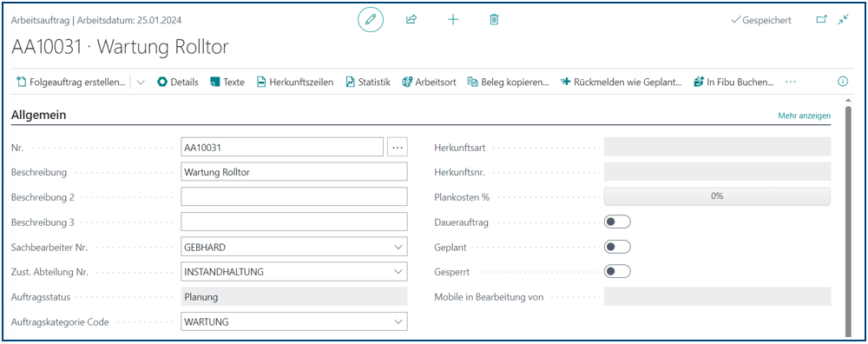Click the Auftragsstatus value Planung
The width and height of the screenshot is (868, 344).
click(294, 296)
